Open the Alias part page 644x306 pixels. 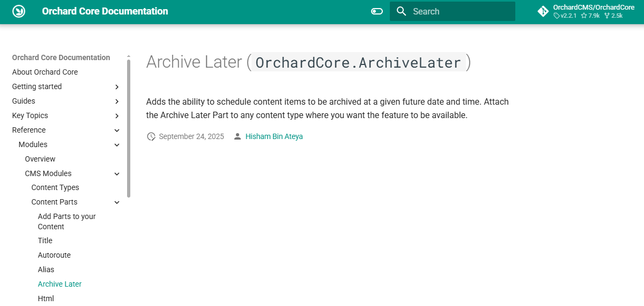(46, 269)
